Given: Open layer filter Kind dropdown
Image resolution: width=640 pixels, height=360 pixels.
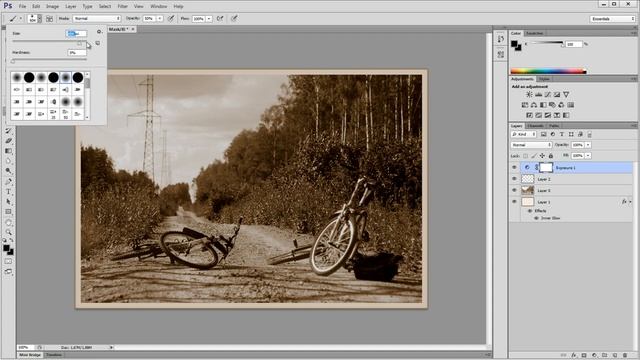Looking at the screenshot, I should (x=524, y=134).
